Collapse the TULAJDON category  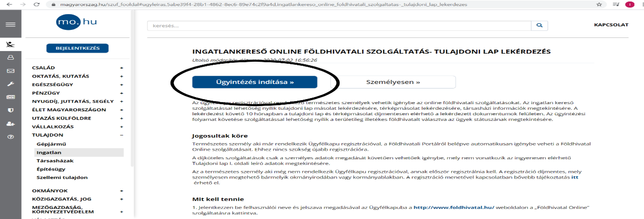pyautogui.click(x=121, y=135)
